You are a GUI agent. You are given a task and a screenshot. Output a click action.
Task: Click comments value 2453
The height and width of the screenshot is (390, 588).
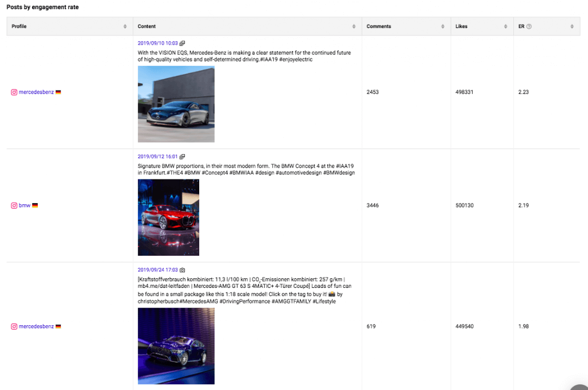372,92
